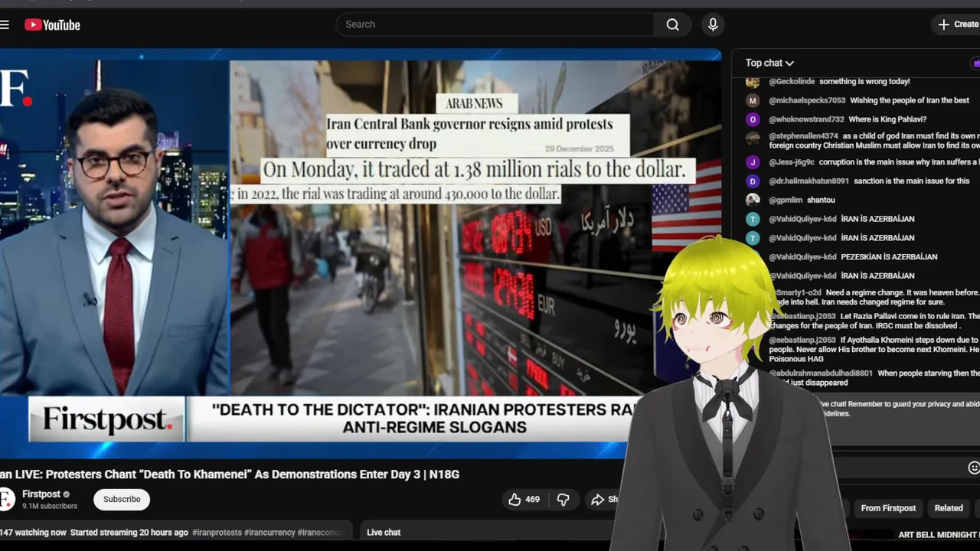Screen dimensions: 980x551
Task: Click the ART BELL MIDNIGHT video title
Action: [x=939, y=535]
